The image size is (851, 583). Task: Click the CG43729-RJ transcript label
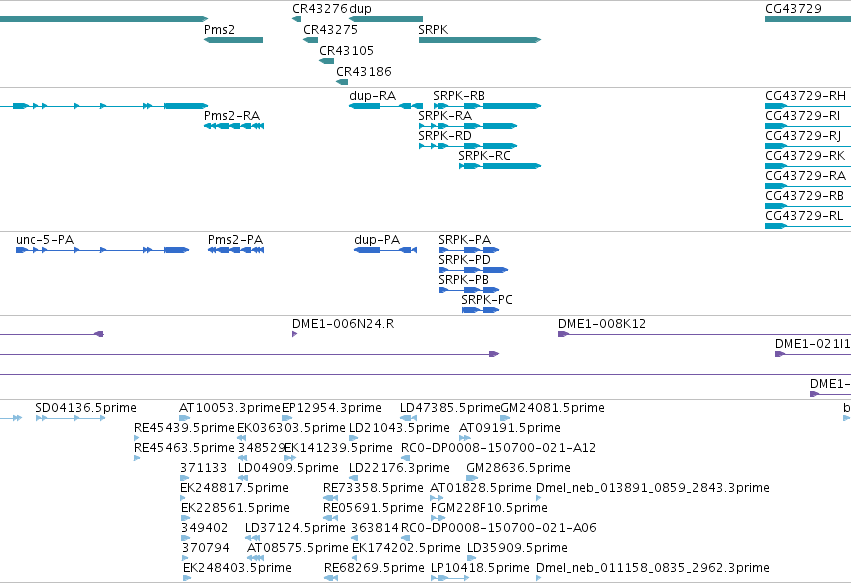(803, 136)
